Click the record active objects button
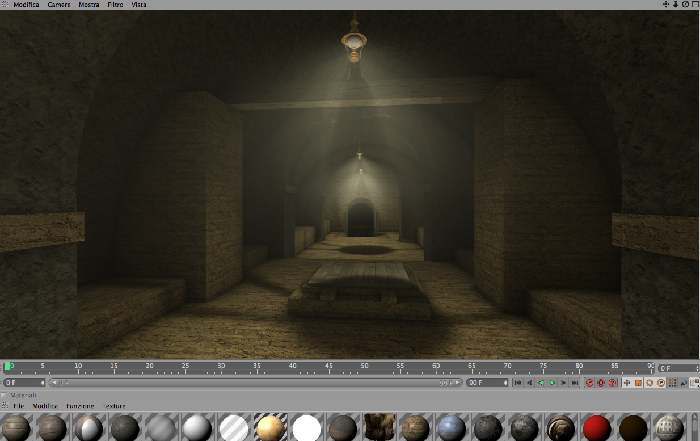 coord(590,383)
